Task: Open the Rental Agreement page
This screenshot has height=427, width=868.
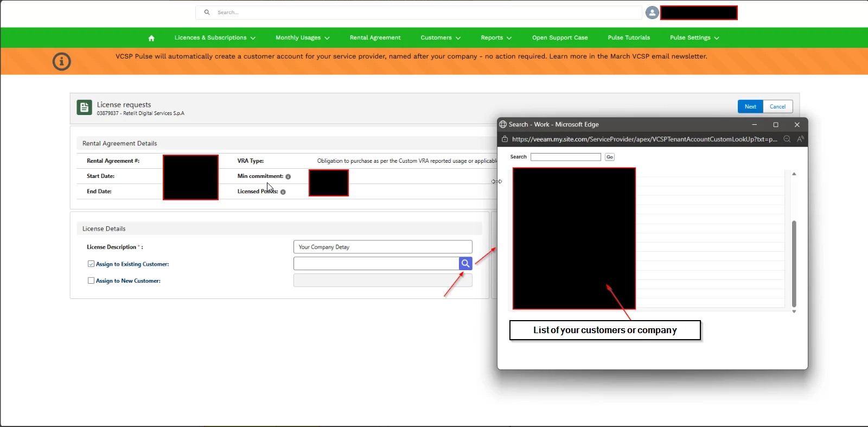Action: point(375,38)
